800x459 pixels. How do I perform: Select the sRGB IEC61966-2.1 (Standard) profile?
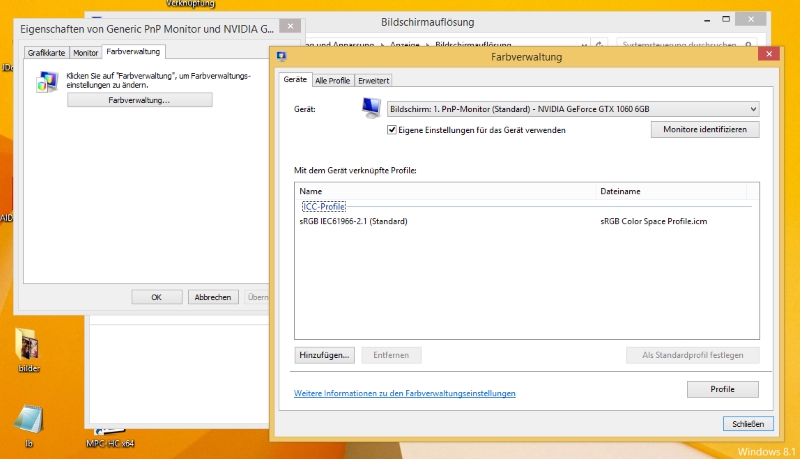coord(353,221)
